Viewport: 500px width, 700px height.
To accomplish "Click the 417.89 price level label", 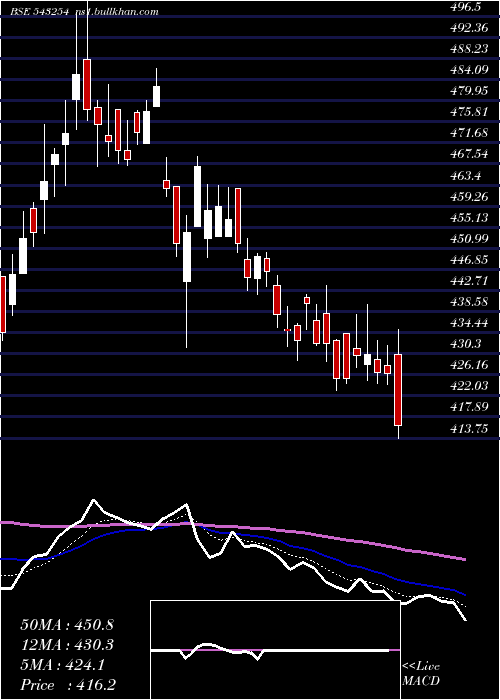I will (469, 407).
